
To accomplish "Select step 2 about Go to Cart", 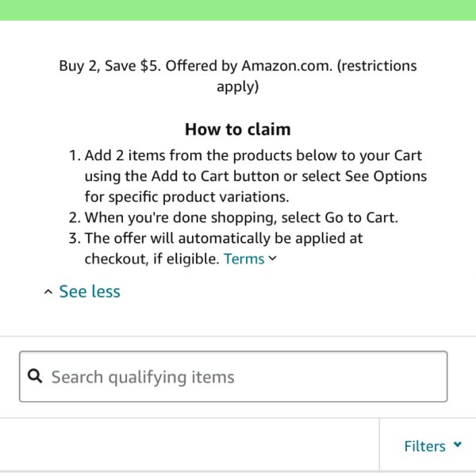I will click(x=233, y=217).
